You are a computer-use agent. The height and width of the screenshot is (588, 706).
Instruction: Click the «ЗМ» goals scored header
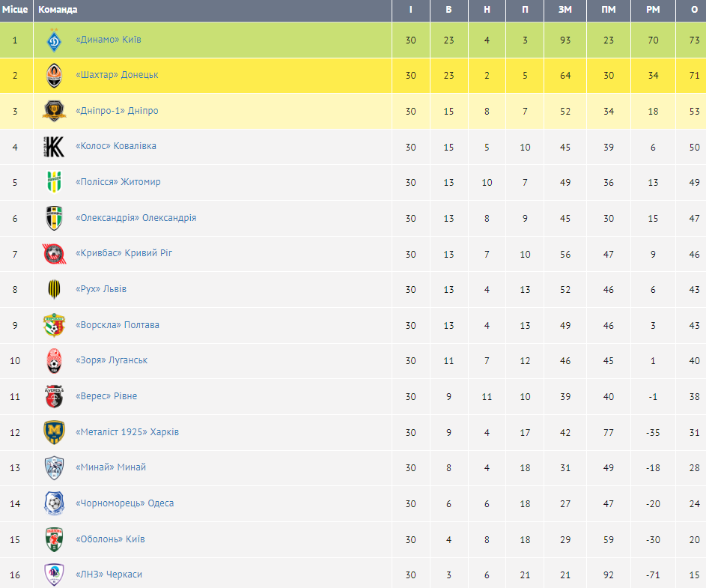[565, 10]
